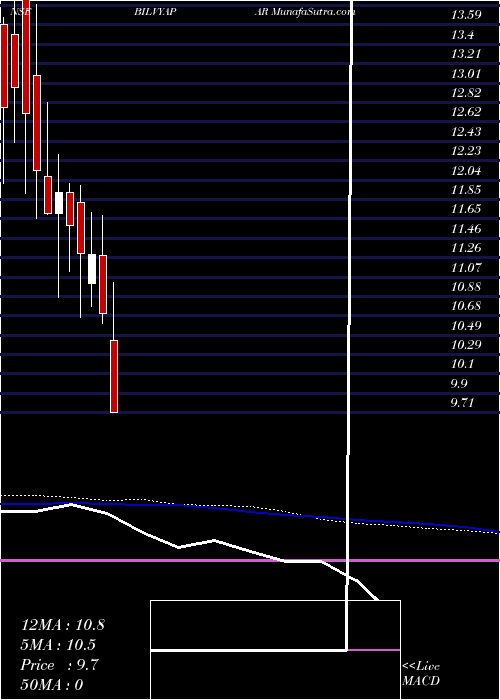This screenshot has height=700, width=500.
Task: Select the 5MA : 10.5 readout
Action: (59, 645)
